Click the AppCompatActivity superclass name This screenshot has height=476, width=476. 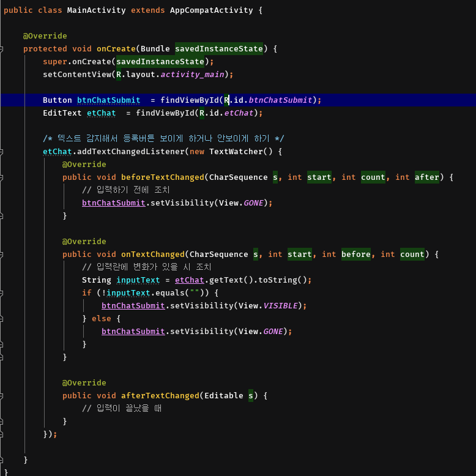pyautogui.click(x=211, y=10)
